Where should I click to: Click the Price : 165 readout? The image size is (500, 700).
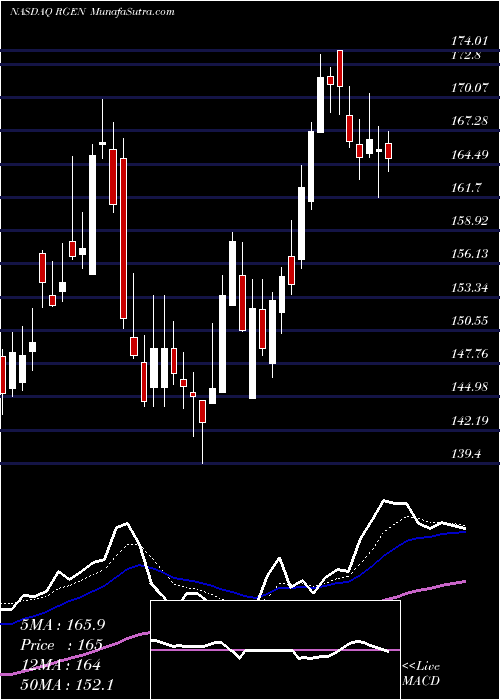pyautogui.click(x=62, y=645)
